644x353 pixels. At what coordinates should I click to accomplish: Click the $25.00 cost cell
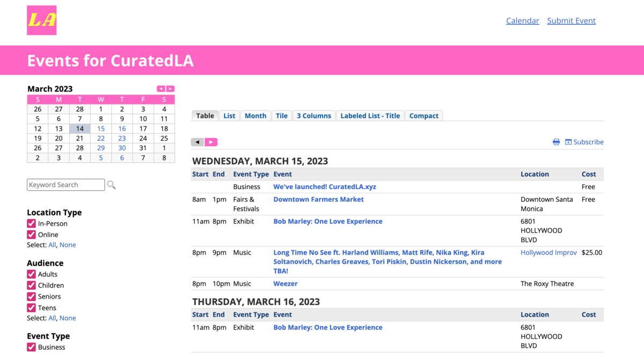click(x=592, y=253)
